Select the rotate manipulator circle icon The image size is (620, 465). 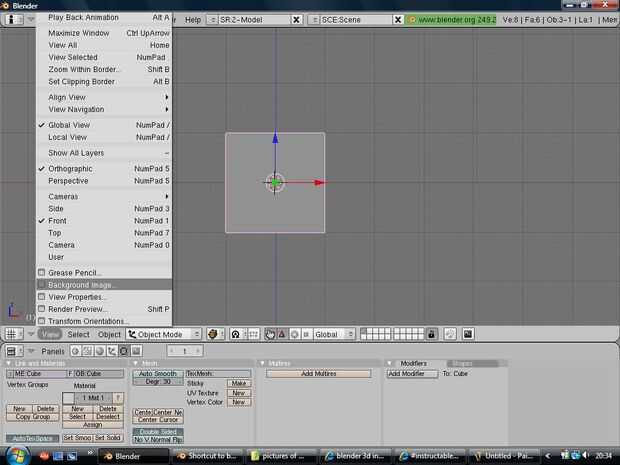[x=295, y=335]
